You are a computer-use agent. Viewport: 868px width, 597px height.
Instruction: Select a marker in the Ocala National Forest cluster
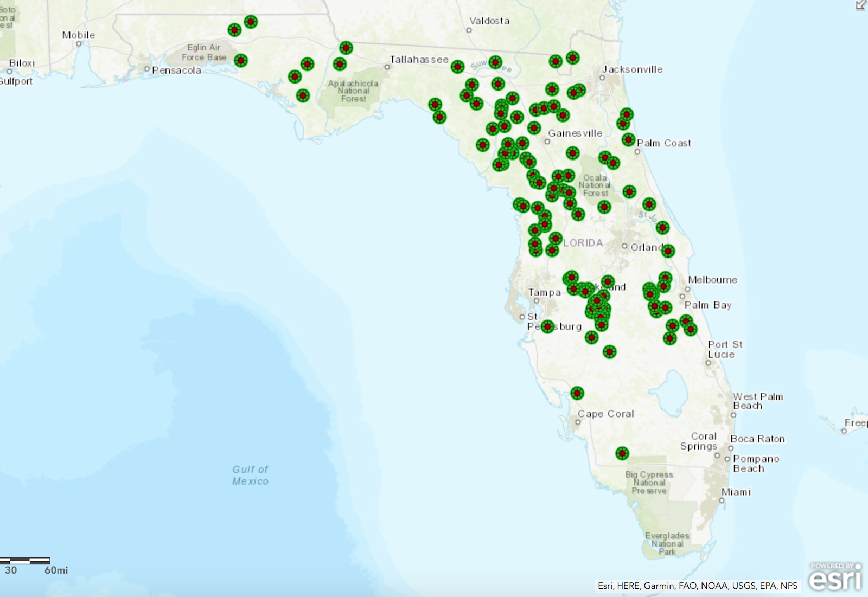click(x=603, y=208)
